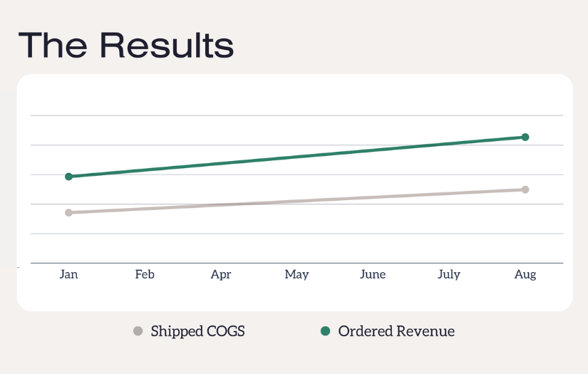The image size is (588, 374).
Task: Pick the June label on x-axis
Action: (373, 274)
